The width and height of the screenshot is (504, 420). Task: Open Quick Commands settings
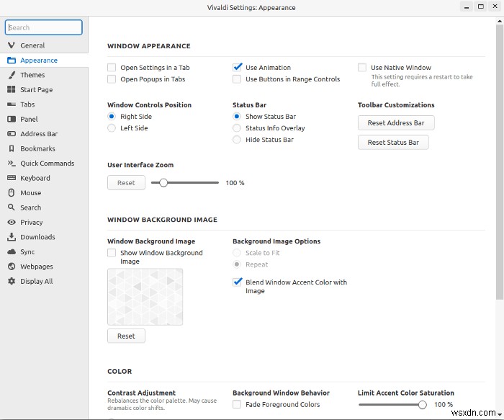coord(44,164)
